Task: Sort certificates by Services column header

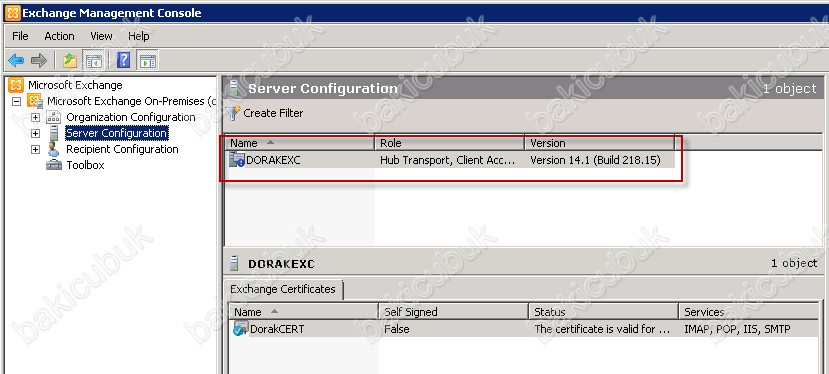Action: pos(749,312)
